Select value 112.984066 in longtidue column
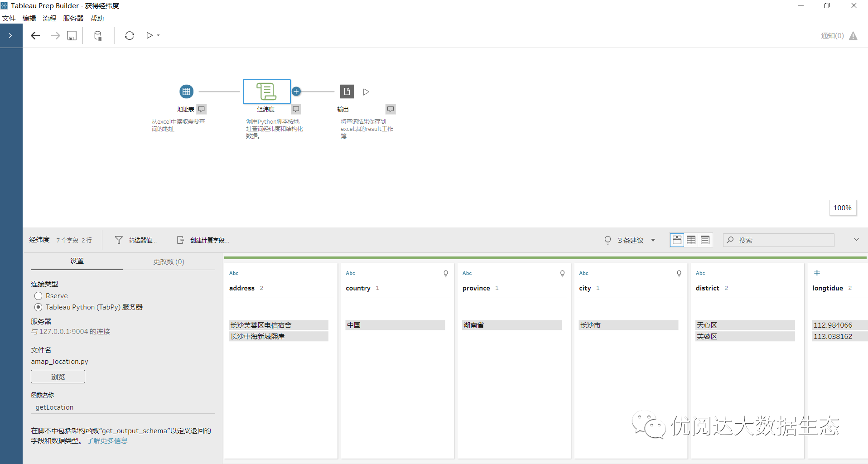Screen dimensions: 868x464 tap(840, 325)
